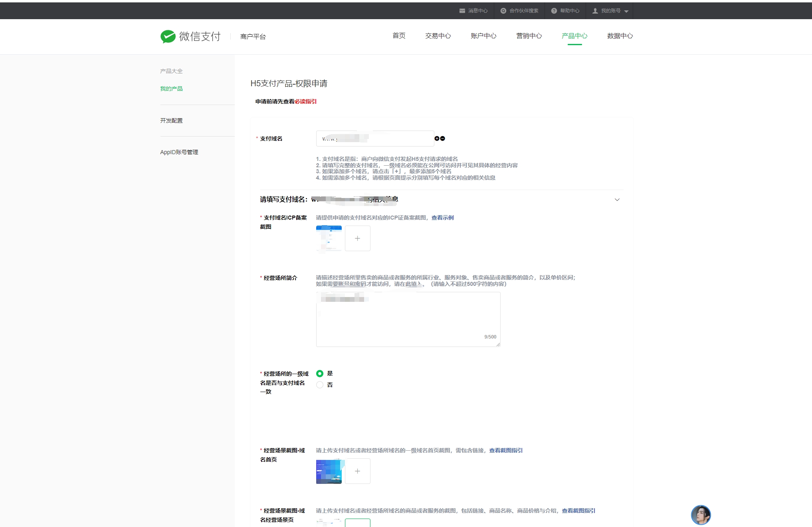Screen dimensions: 812x527
Task: Click the plus icon to add payment domain
Action: (437, 139)
